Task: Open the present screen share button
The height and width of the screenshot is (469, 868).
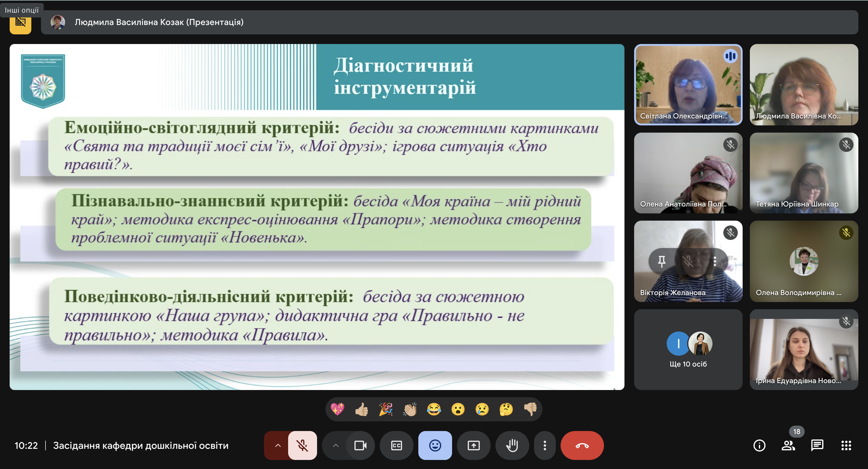Action: tap(473, 445)
